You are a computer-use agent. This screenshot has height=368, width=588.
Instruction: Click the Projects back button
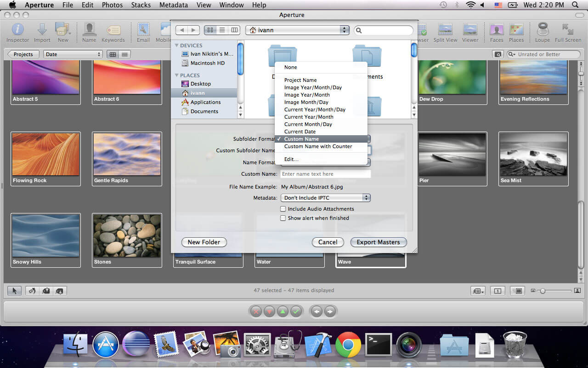tap(23, 54)
